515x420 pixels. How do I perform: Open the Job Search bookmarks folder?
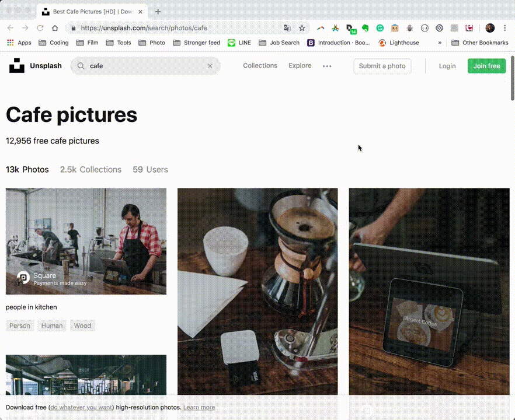[279, 43]
